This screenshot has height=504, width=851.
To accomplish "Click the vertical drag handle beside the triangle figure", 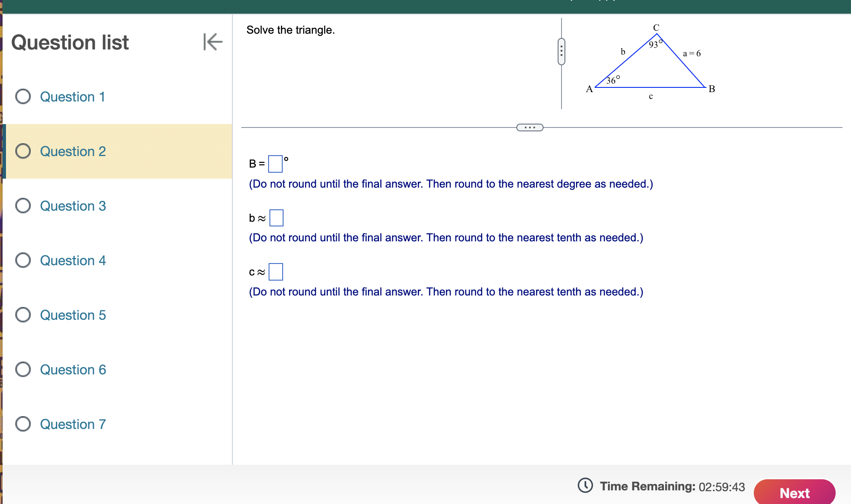I will pyautogui.click(x=561, y=50).
